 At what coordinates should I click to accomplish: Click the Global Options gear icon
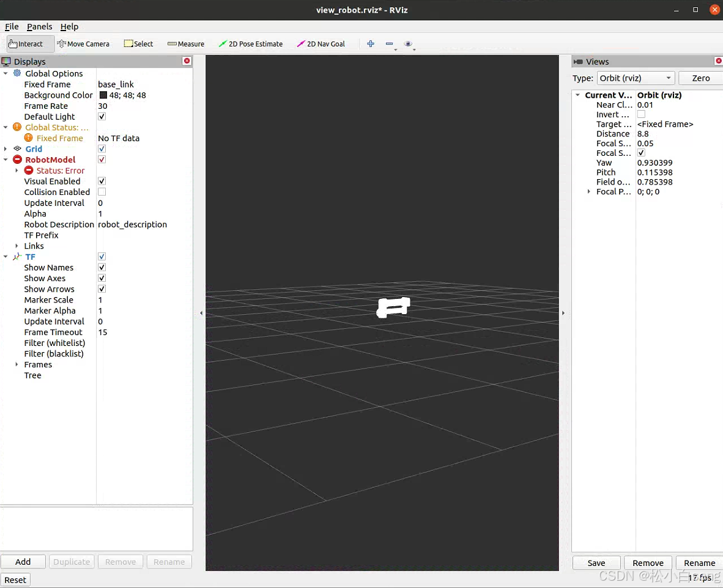coord(17,73)
